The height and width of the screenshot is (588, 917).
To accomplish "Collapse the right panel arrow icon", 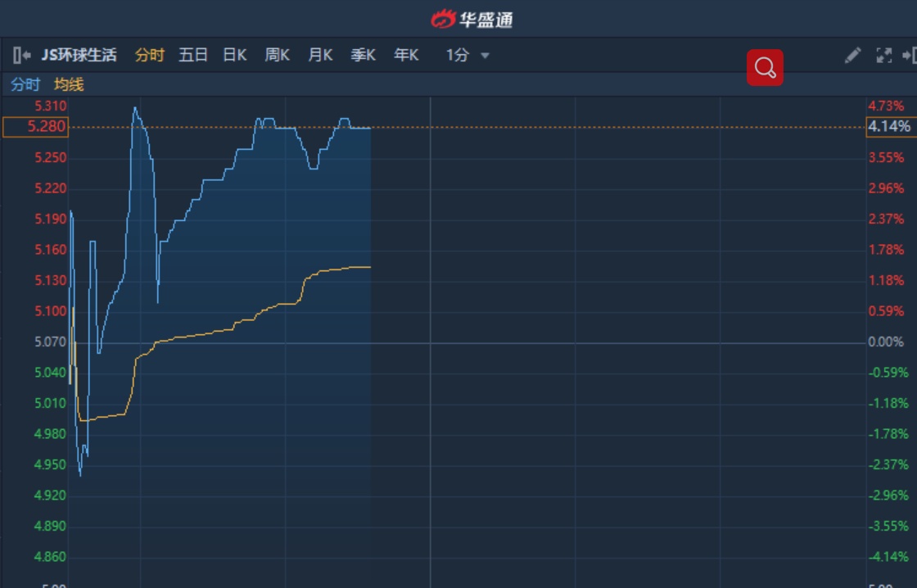I will [x=910, y=55].
